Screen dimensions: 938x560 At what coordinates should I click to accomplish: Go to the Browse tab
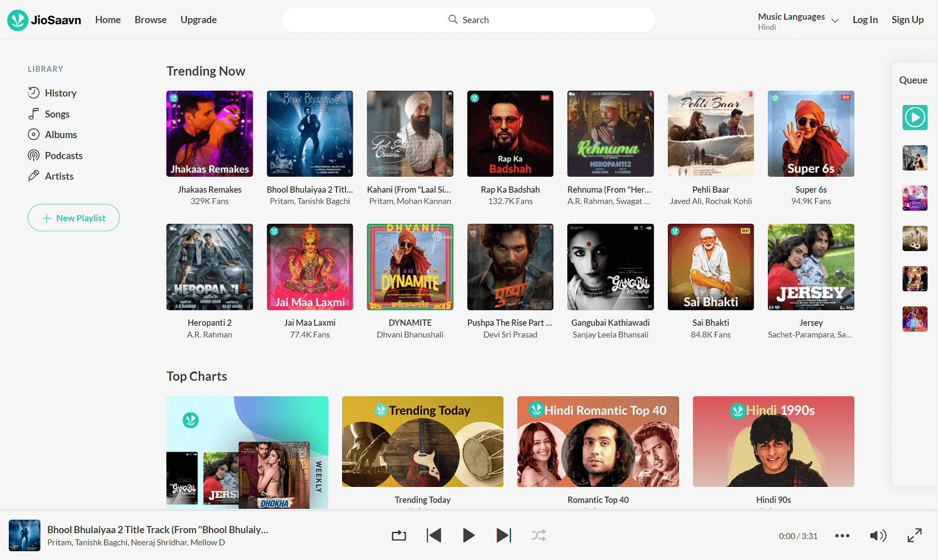pos(151,20)
